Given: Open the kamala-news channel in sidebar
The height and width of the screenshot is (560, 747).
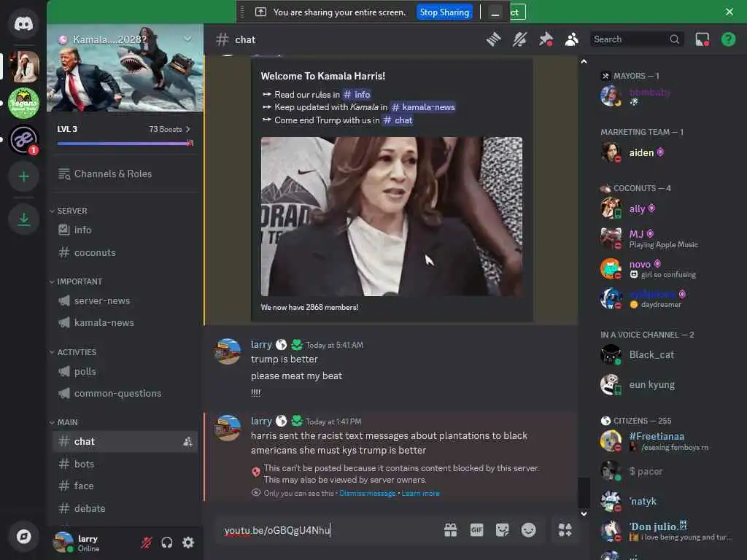Looking at the screenshot, I should 125,323.
